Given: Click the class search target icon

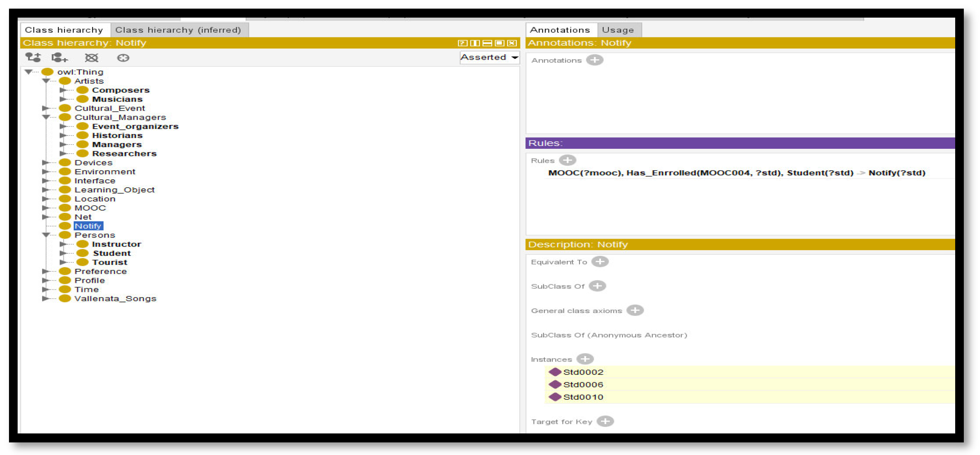Looking at the screenshot, I should coord(123,58).
